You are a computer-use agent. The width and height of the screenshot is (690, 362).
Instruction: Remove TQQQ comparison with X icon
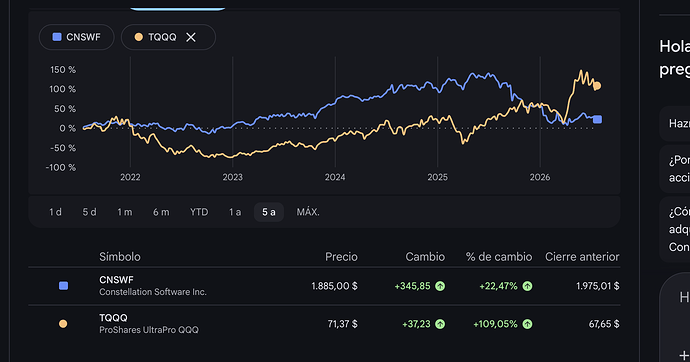click(x=191, y=37)
